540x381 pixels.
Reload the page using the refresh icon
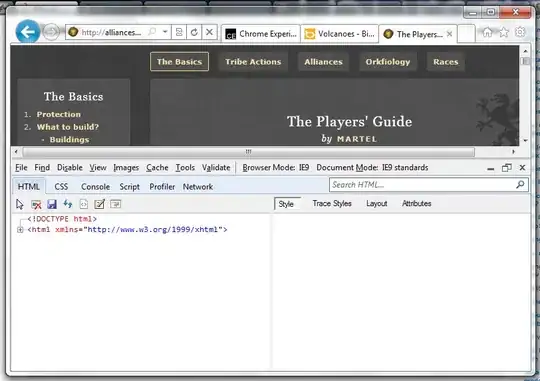coord(194,32)
